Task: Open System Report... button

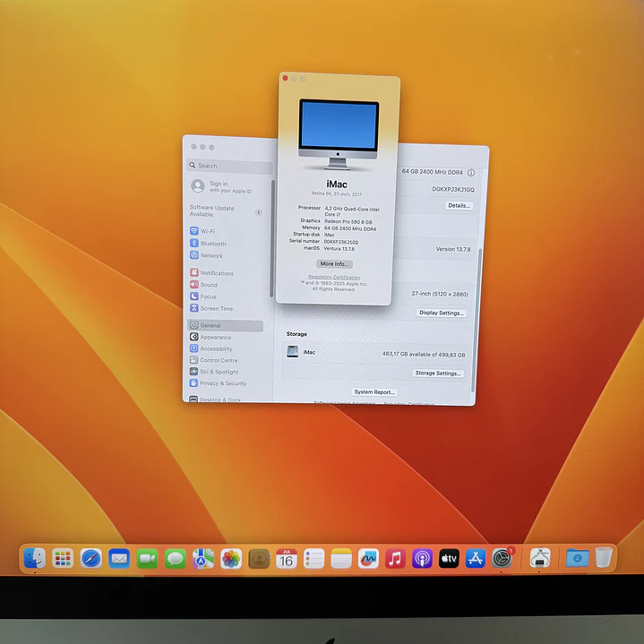Action: (374, 391)
